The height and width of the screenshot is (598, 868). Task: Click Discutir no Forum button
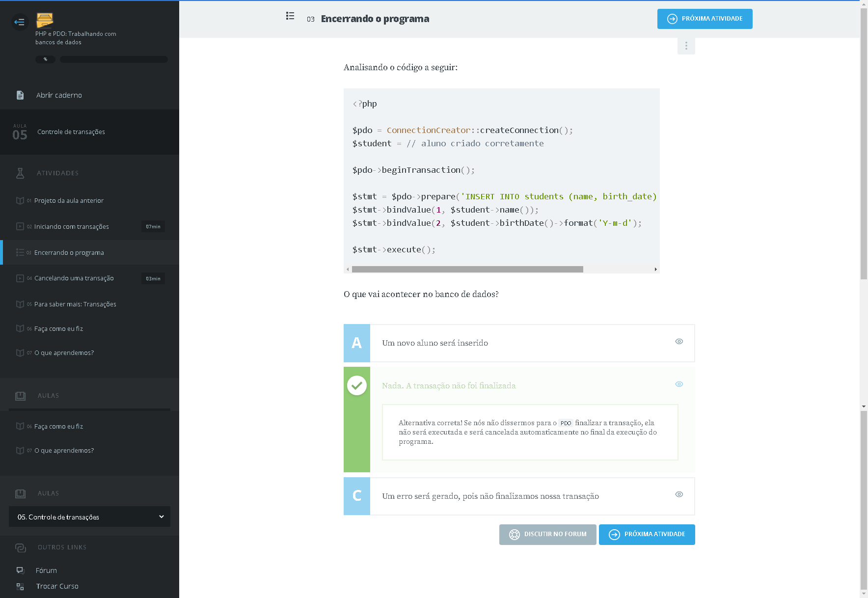(547, 534)
